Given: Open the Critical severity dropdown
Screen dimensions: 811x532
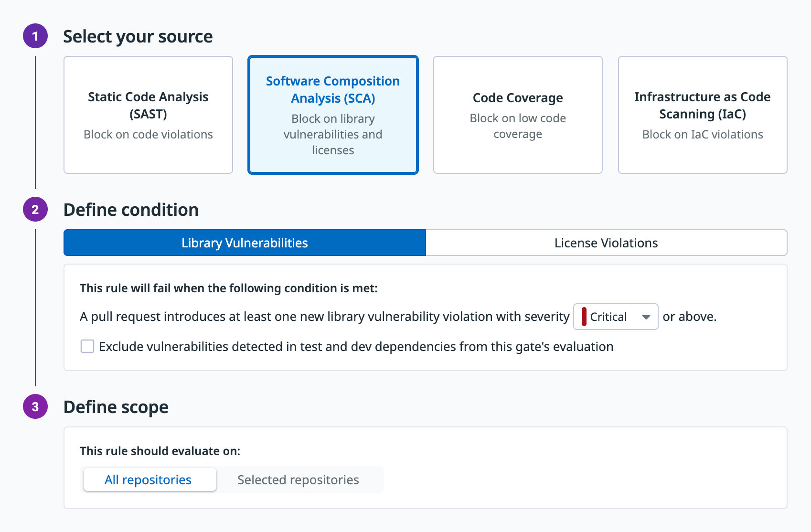Looking at the screenshot, I should (x=615, y=317).
